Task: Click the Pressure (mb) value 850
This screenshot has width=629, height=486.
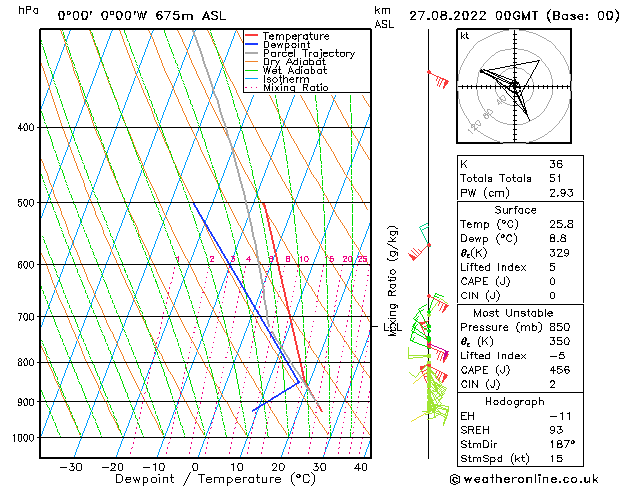Action: 560,327
